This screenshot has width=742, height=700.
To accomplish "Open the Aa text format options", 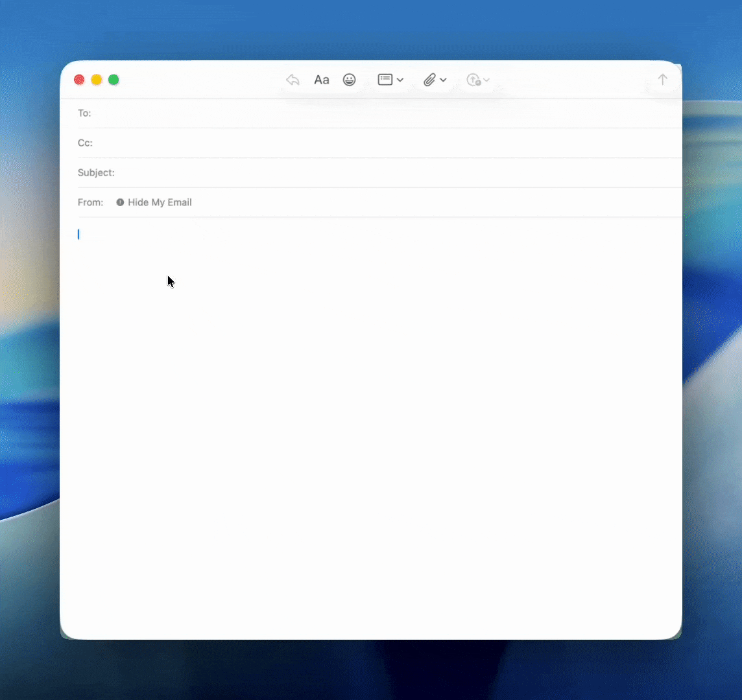I will point(321,80).
